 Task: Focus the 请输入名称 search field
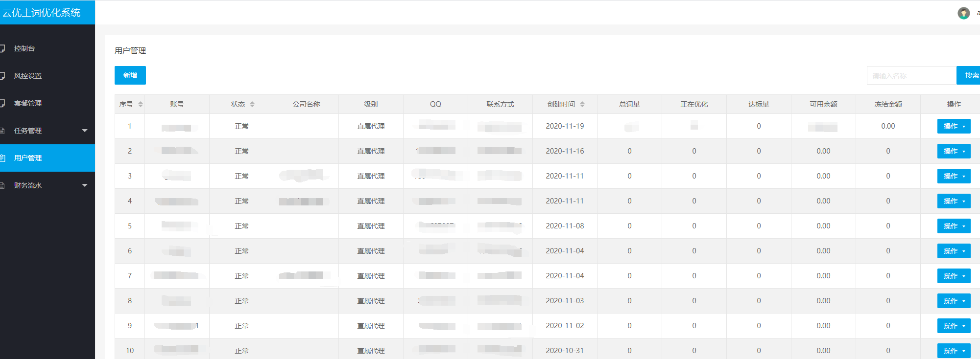pos(911,75)
